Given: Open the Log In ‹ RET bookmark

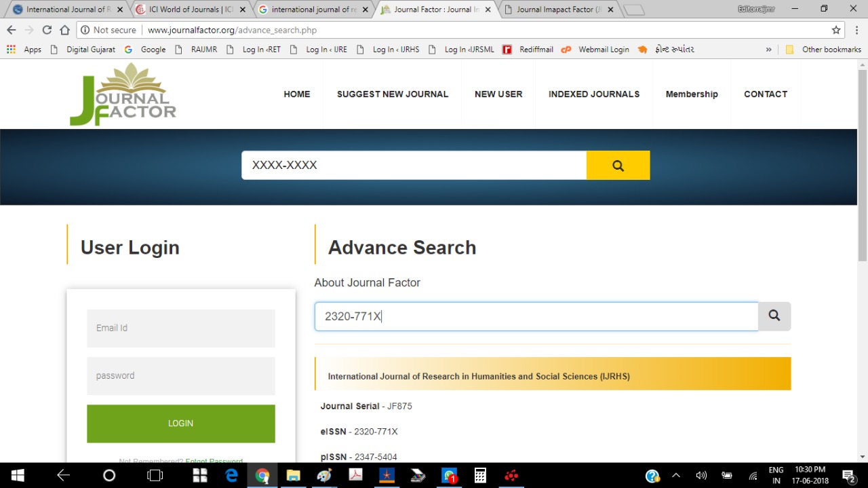Looking at the screenshot, I should point(253,50).
